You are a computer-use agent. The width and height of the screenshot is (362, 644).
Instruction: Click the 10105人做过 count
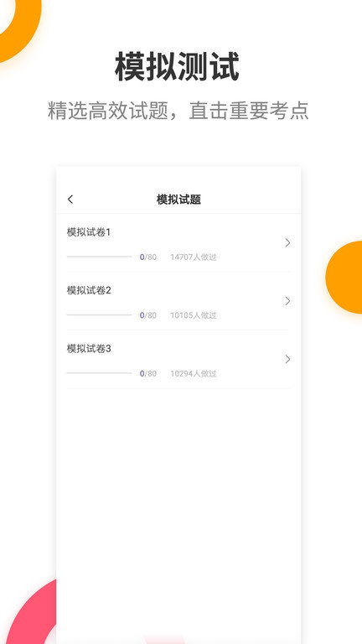194,315
